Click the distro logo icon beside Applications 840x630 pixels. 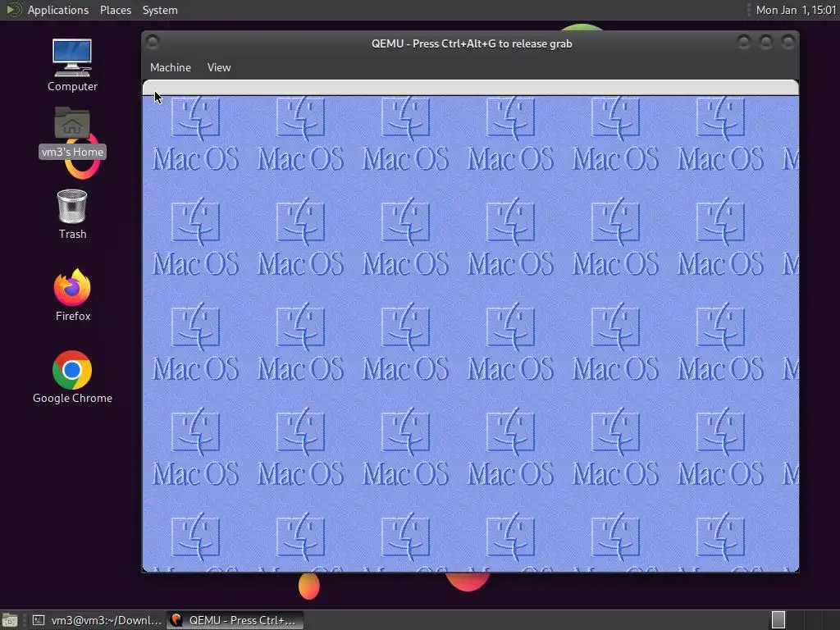point(13,10)
